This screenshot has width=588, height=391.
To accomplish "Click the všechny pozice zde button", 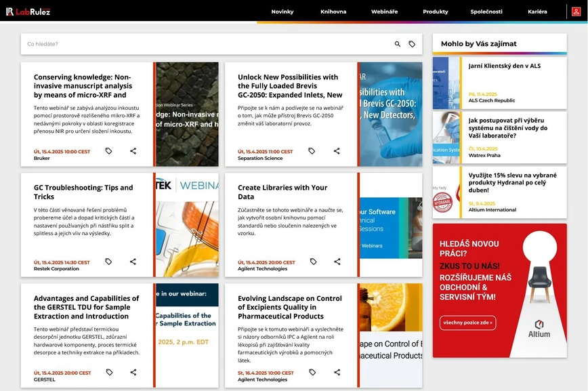I will pyautogui.click(x=467, y=323).
